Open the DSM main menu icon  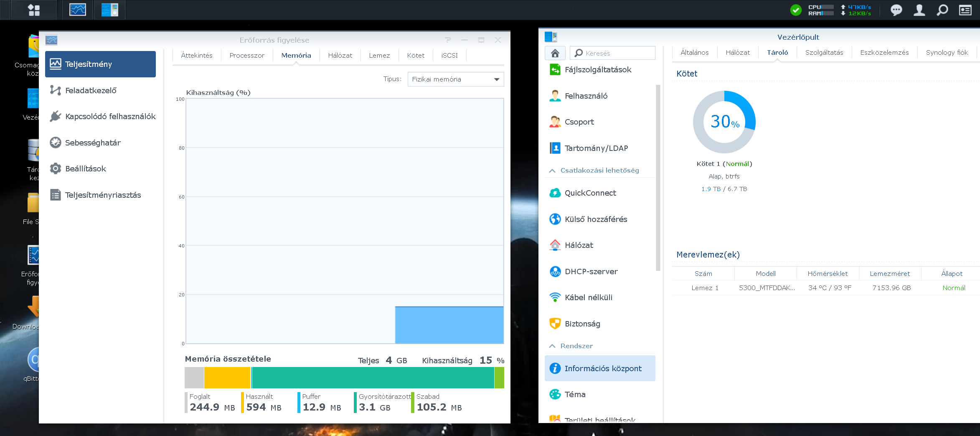click(x=33, y=10)
